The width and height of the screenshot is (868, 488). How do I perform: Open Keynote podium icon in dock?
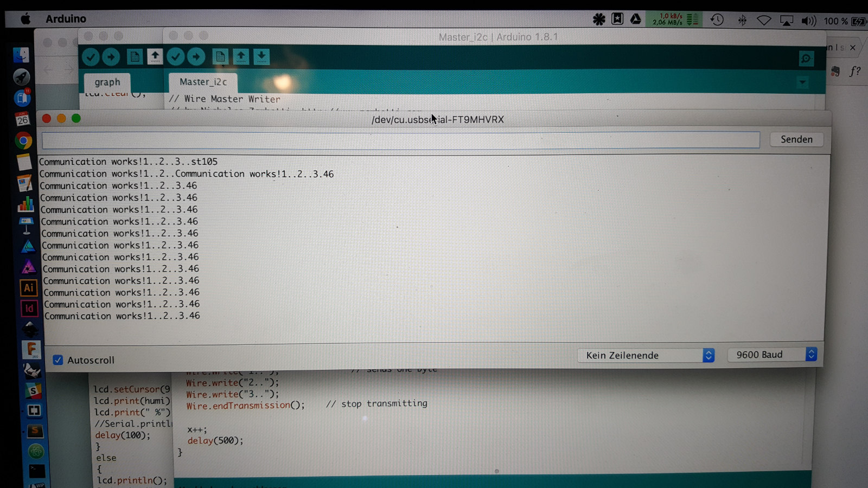pos(26,225)
